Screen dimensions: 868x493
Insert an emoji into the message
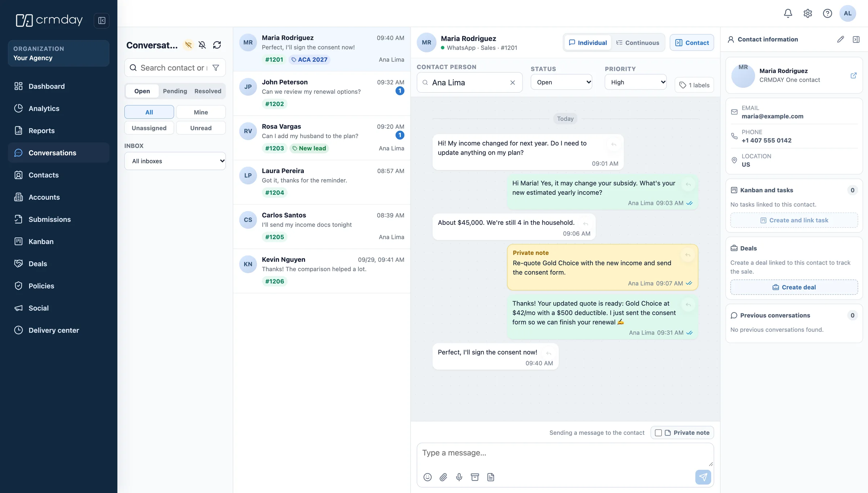(x=427, y=477)
